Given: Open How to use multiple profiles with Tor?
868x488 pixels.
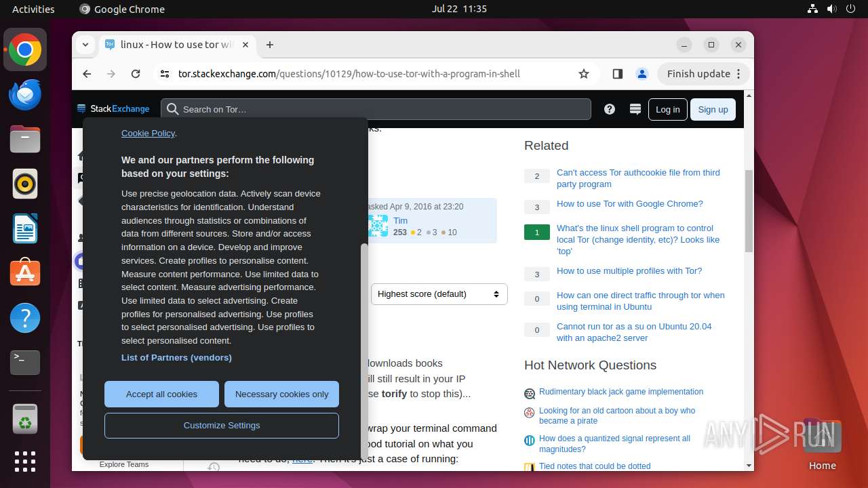Looking at the screenshot, I should (629, 271).
